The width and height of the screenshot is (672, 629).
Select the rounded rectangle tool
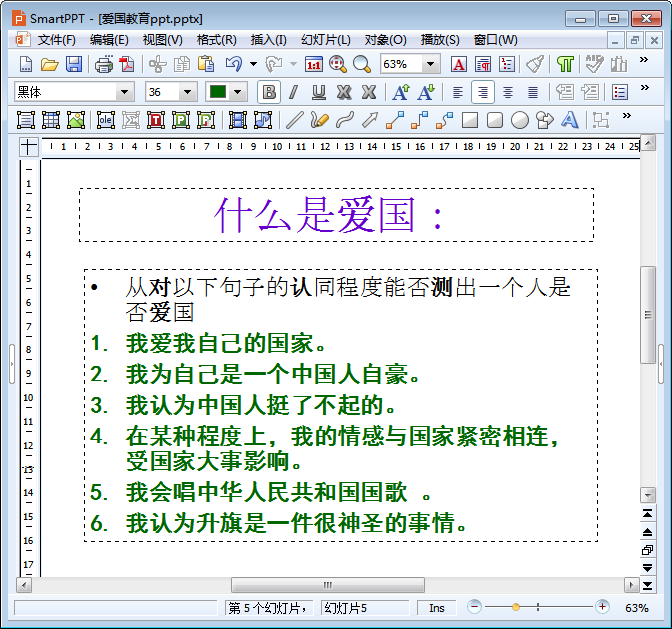pyautogui.click(x=495, y=120)
